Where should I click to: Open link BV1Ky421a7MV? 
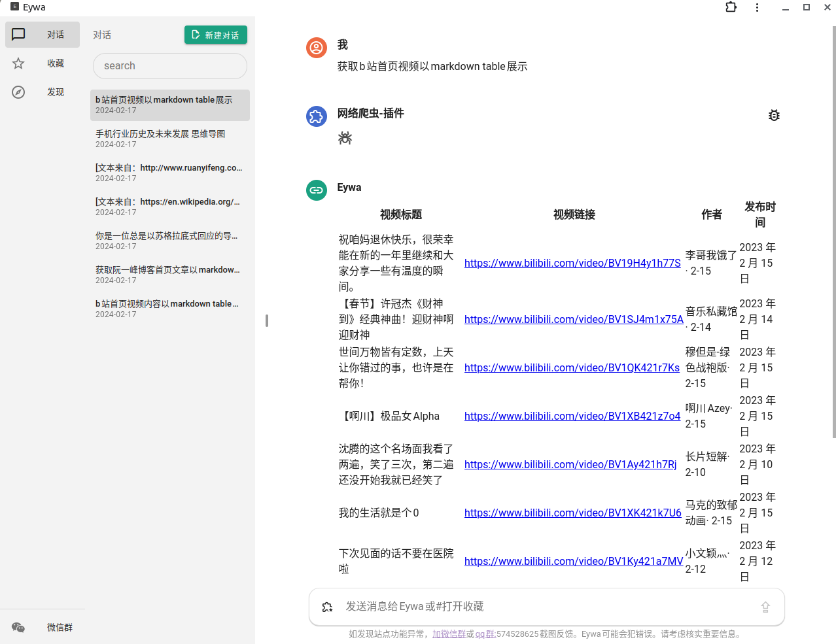(x=574, y=561)
